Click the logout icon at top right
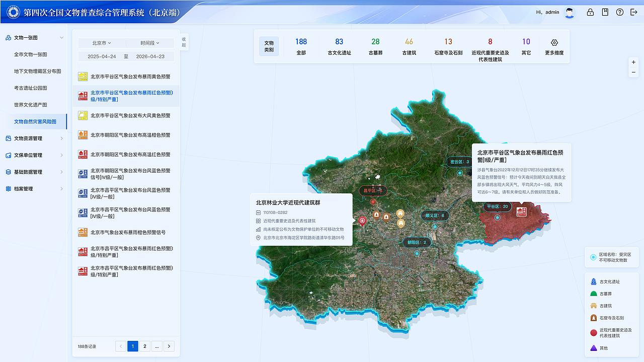This screenshot has width=644, height=362. [634, 12]
